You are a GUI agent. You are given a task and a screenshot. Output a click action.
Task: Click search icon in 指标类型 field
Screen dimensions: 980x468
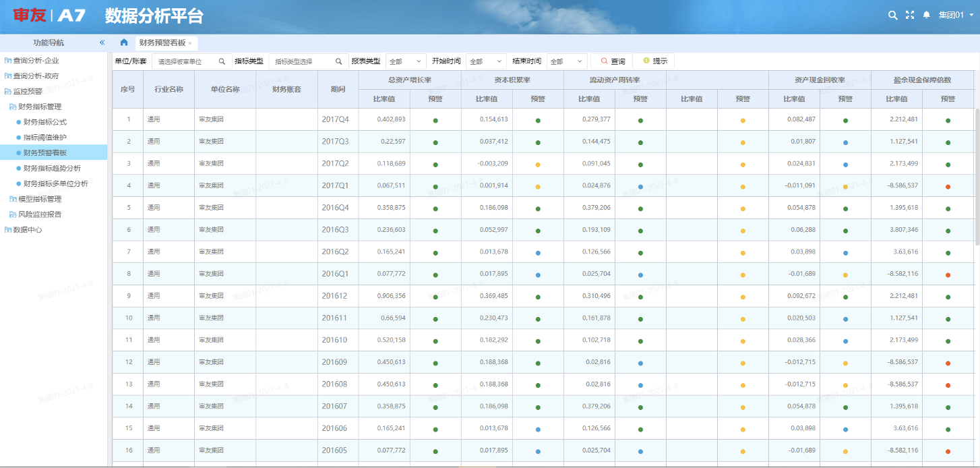[339, 61]
